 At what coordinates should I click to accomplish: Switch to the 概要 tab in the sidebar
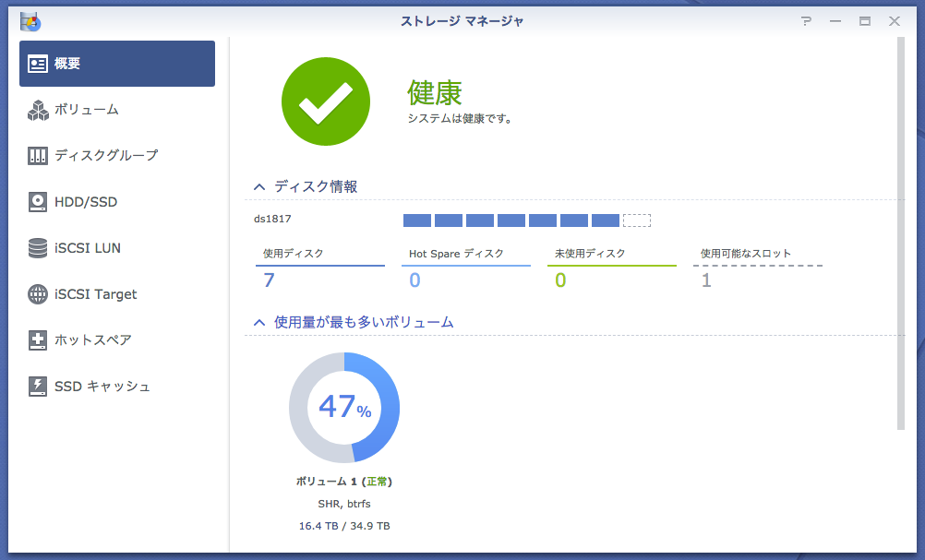(x=78, y=63)
